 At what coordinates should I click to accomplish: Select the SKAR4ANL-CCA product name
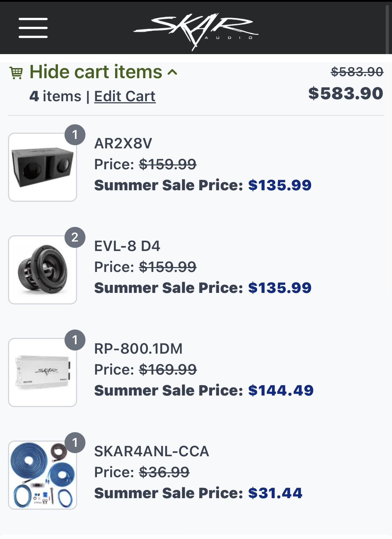(151, 451)
